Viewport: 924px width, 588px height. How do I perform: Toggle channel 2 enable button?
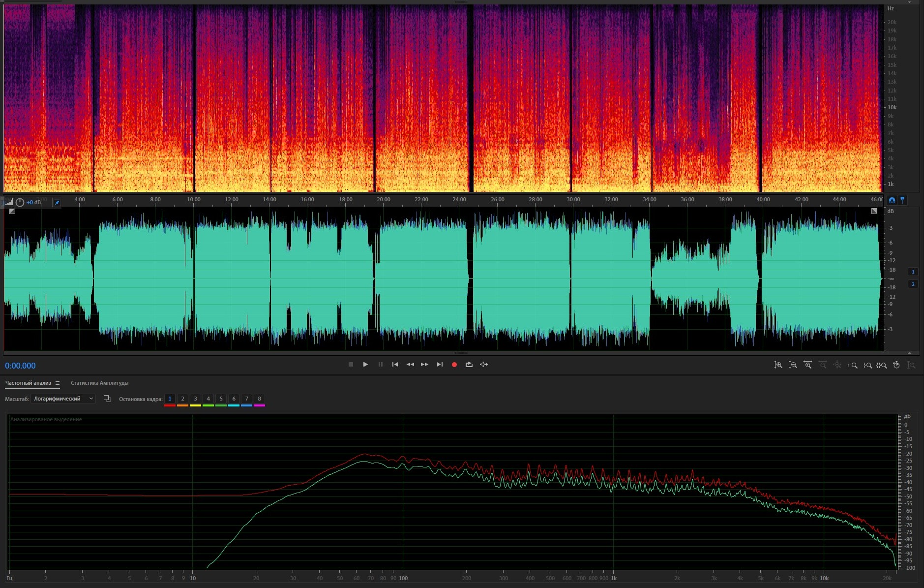click(913, 284)
